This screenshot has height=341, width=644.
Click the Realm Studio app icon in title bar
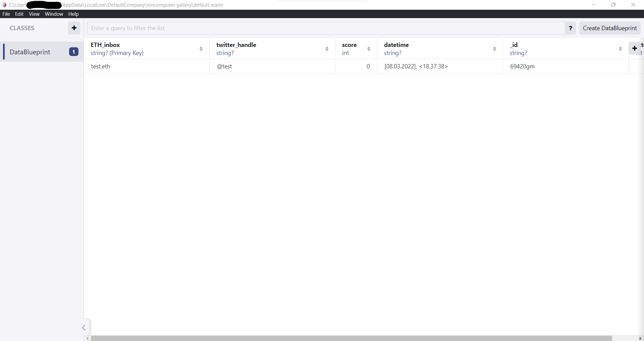[x=4, y=5]
